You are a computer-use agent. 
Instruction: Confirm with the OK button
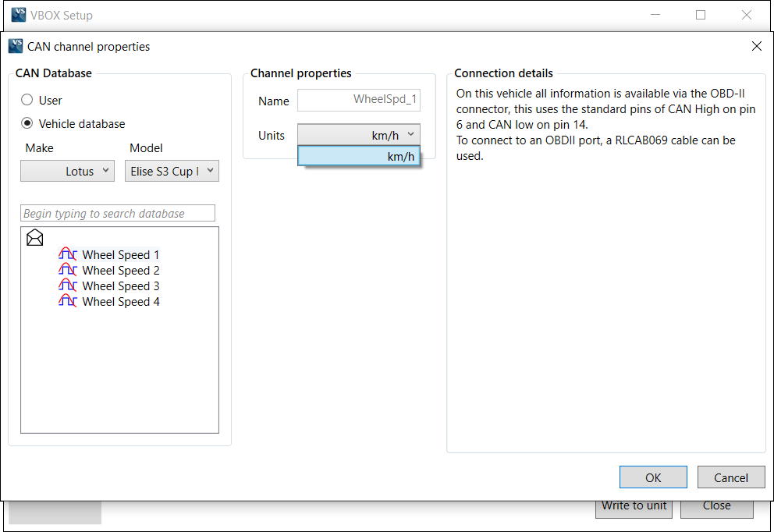(x=653, y=477)
